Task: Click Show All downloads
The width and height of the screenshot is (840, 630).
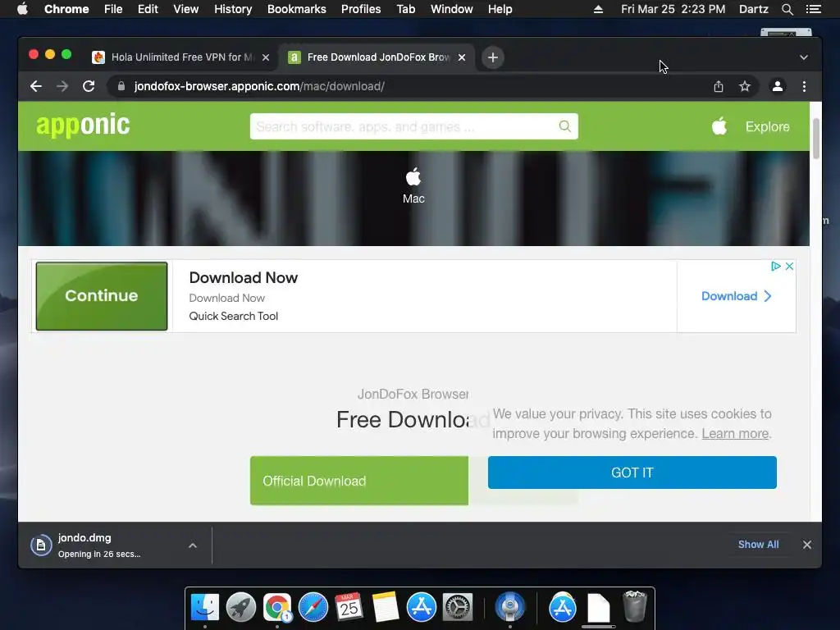Action: 758,545
